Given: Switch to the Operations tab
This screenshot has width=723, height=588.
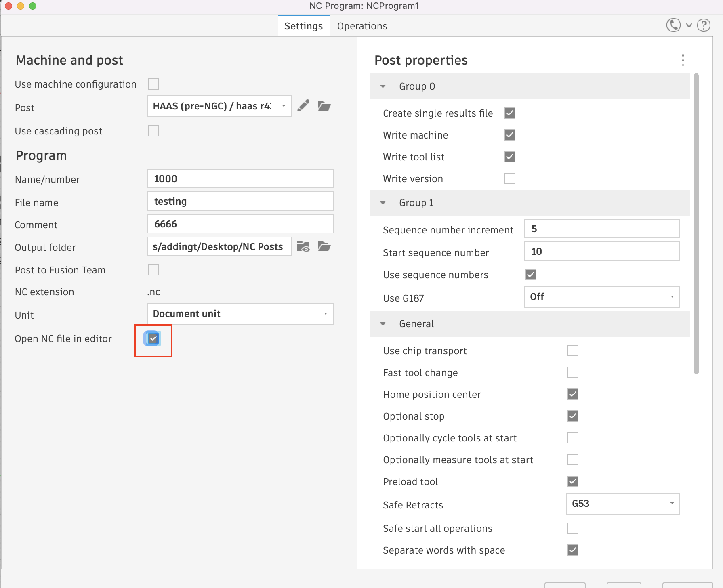Looking at the screenshot, I should tap(362, 26).
